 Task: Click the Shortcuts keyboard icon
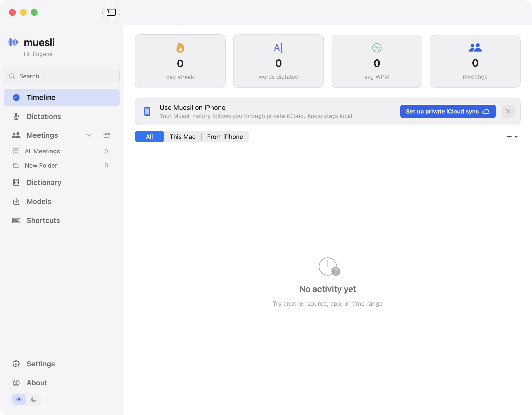16,220
